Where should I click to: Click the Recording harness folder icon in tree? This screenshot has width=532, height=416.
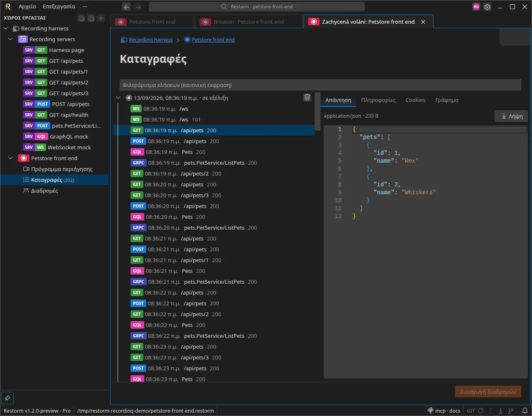16,29
